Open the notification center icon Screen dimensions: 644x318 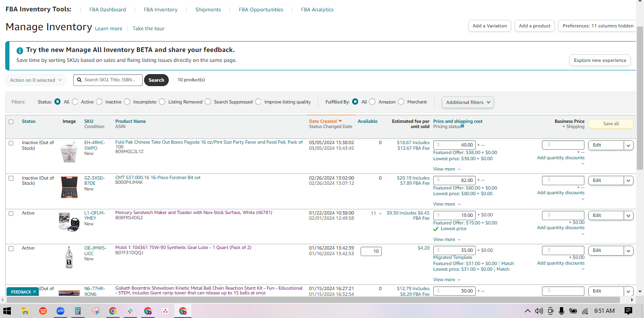click(x=628, y=311)
